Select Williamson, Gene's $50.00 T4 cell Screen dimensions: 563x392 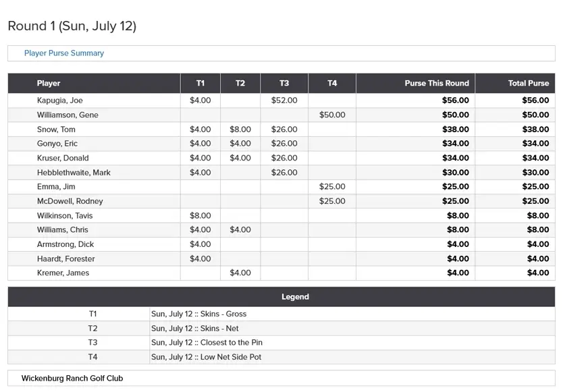pyautogui.click(x=332, y=115)
